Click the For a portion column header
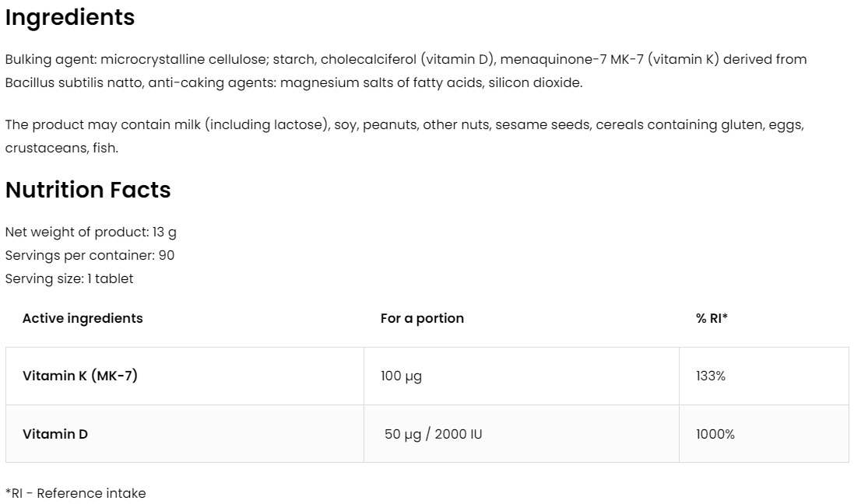854x504 pixels. [x=422, y=318]
